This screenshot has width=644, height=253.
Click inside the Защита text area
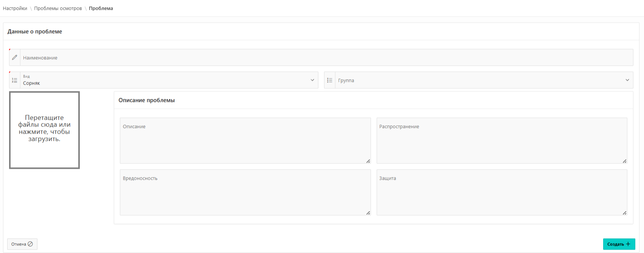point(501,193)
